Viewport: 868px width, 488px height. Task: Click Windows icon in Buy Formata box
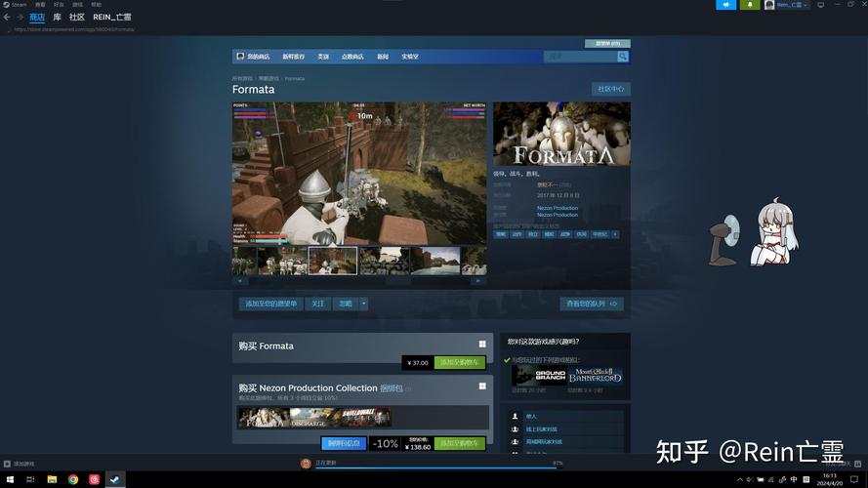[482, 345]
